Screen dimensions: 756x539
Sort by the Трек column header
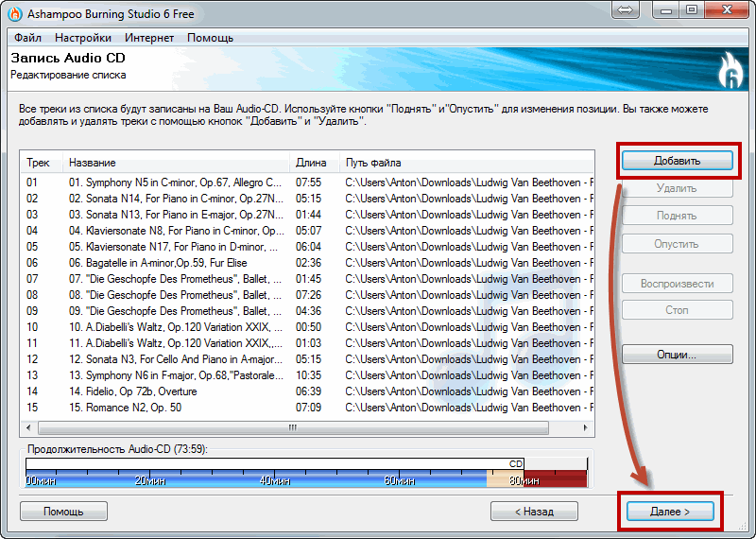42,163
